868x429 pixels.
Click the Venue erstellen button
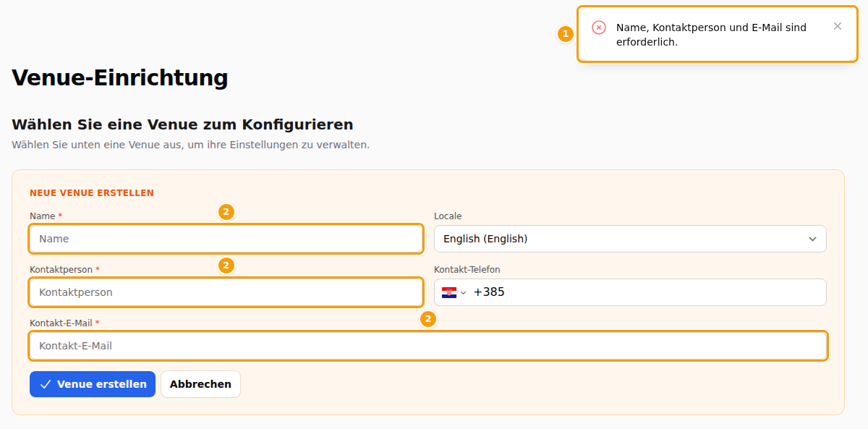click(93, 384)
